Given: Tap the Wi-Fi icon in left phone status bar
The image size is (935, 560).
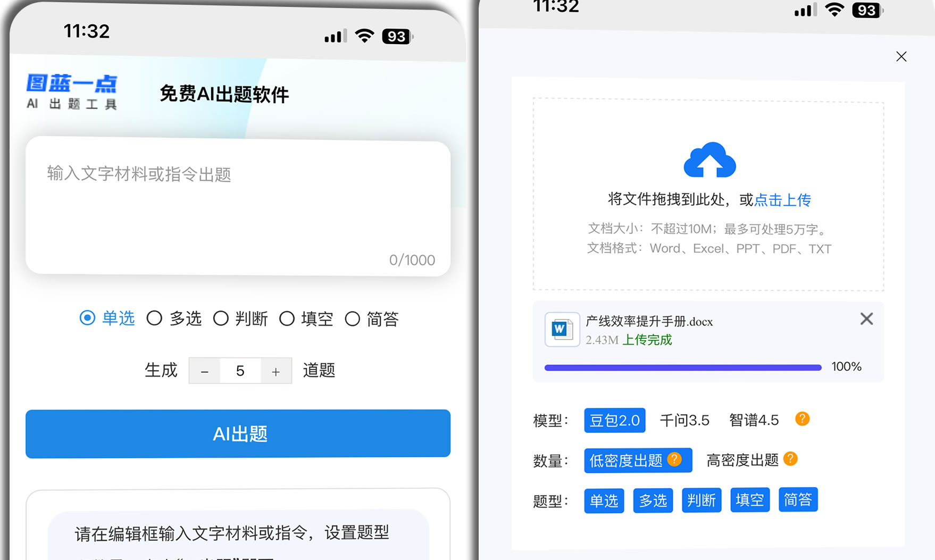Looking at the screenshot, I should point(364,36).
